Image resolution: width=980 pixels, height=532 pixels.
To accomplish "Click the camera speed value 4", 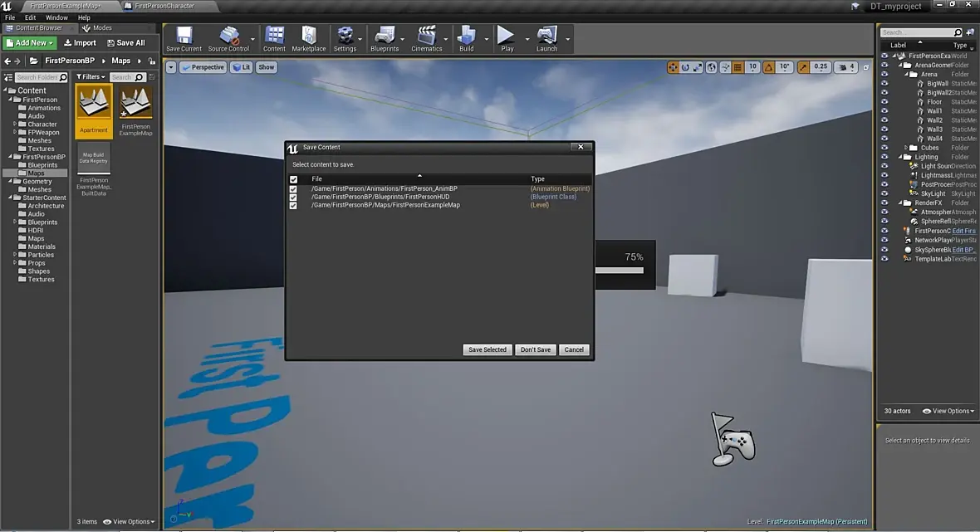I will (x=851, y=67).
